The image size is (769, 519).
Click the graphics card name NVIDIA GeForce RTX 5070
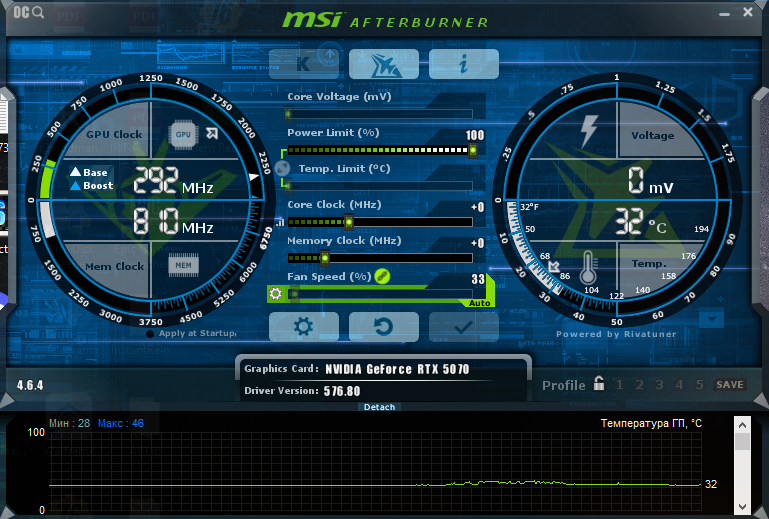397,369
